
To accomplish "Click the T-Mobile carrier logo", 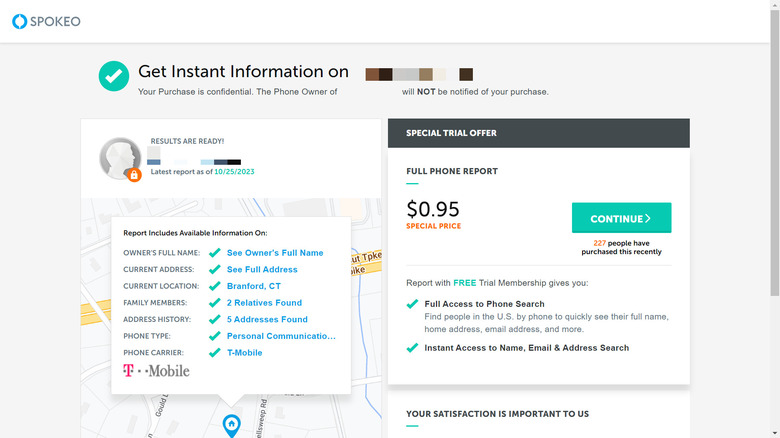I will click(156, 371).
